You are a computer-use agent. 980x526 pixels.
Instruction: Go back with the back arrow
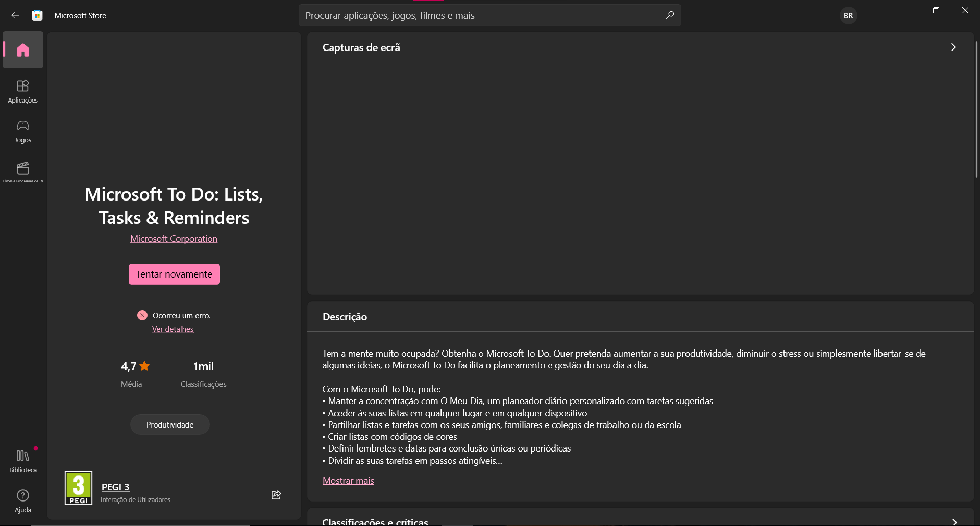click(15, 15)
